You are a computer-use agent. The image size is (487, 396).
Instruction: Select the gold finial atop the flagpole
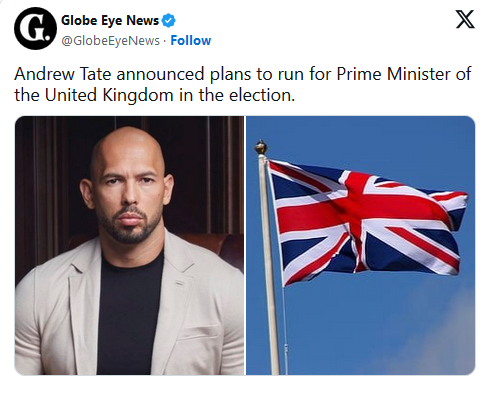click(x=261, y=147)
